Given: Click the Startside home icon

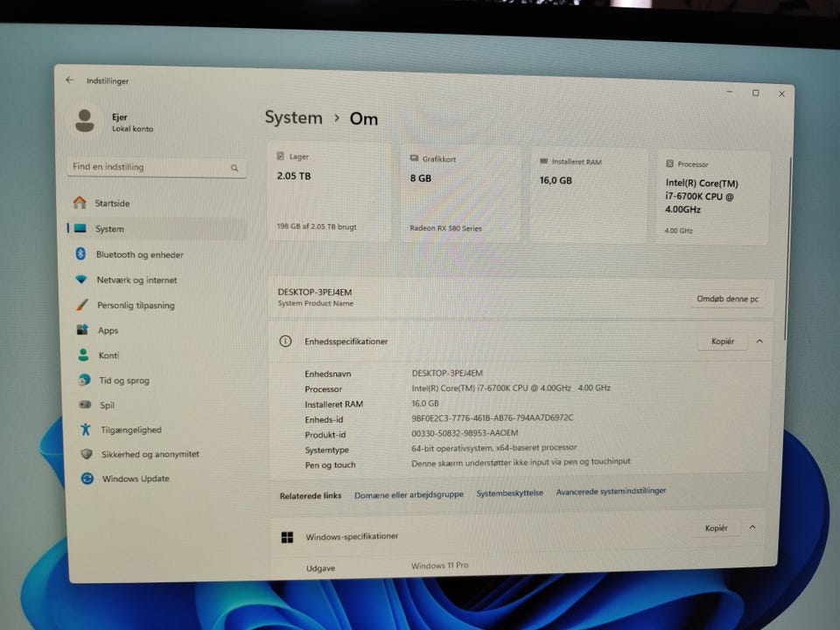Looking at the screenshot, I should (80, 202).
